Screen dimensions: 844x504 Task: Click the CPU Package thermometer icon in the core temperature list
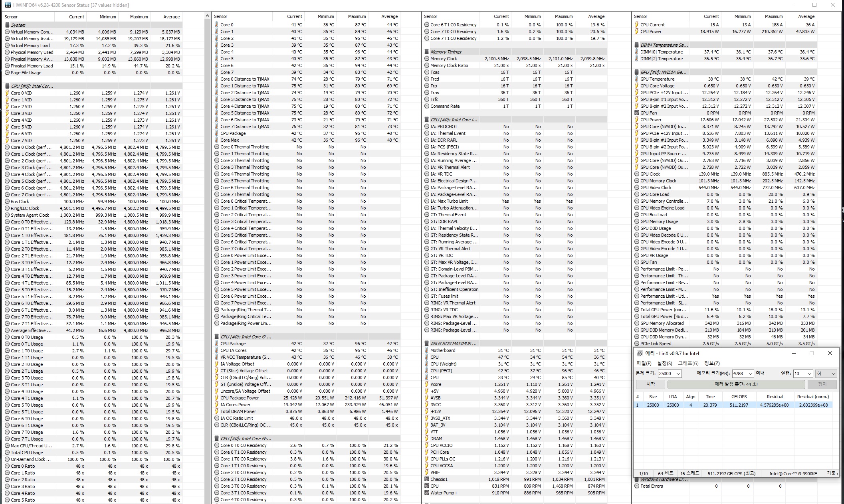[x=217, y=133]
